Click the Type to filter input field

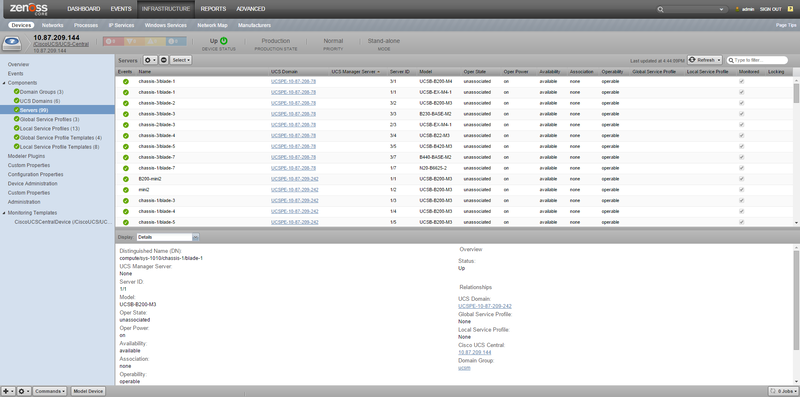coord(757,60)
